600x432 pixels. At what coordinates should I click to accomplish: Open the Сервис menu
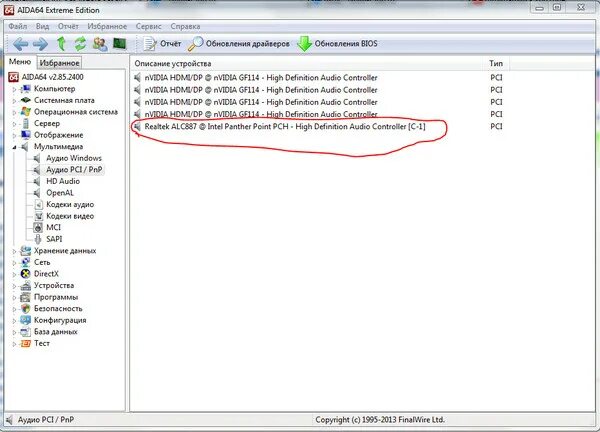click(148, 26)
